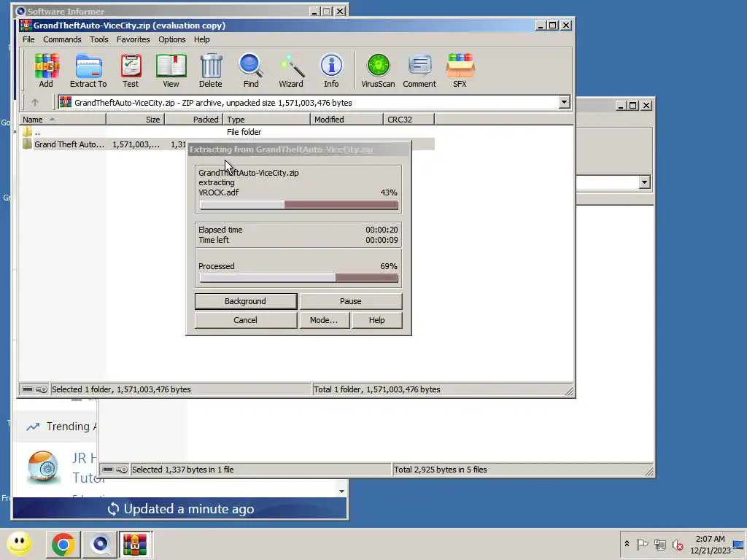The width and height of the screenshot is (747, 560).
Task: Click the Mode... button
Action: click(324, 321)
